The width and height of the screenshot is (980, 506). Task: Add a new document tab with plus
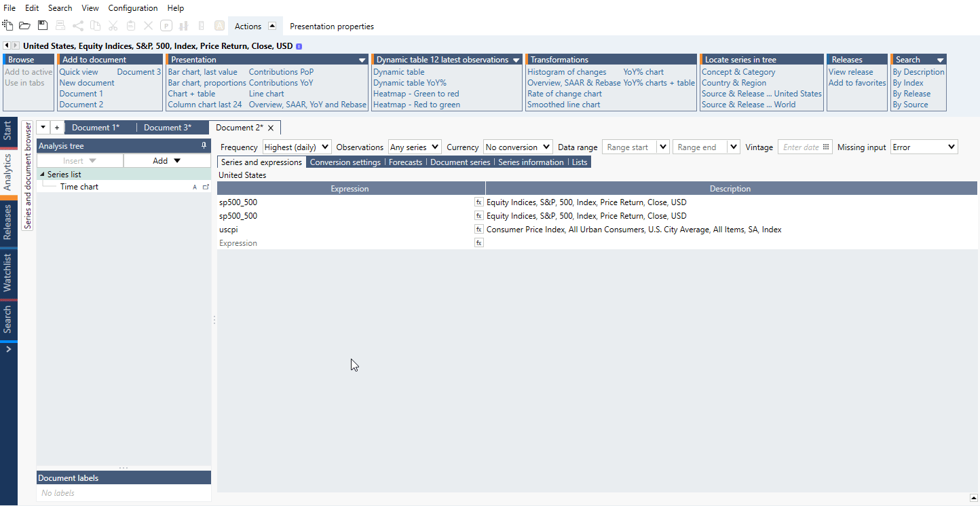(x=57, y=127)
